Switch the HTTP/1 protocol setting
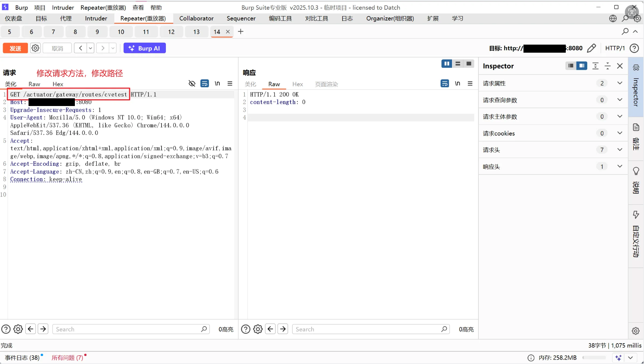This screenshot has width=644, height=364. click(615, 48)
